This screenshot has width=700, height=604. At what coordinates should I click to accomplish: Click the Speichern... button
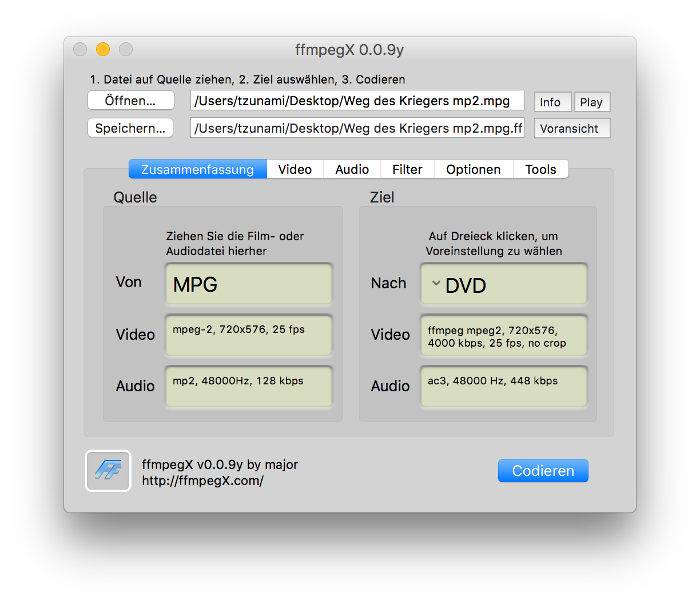tap(130, 128)
